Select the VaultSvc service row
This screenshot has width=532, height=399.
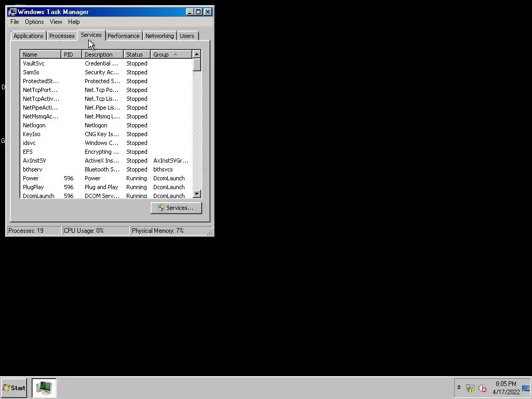106,63
